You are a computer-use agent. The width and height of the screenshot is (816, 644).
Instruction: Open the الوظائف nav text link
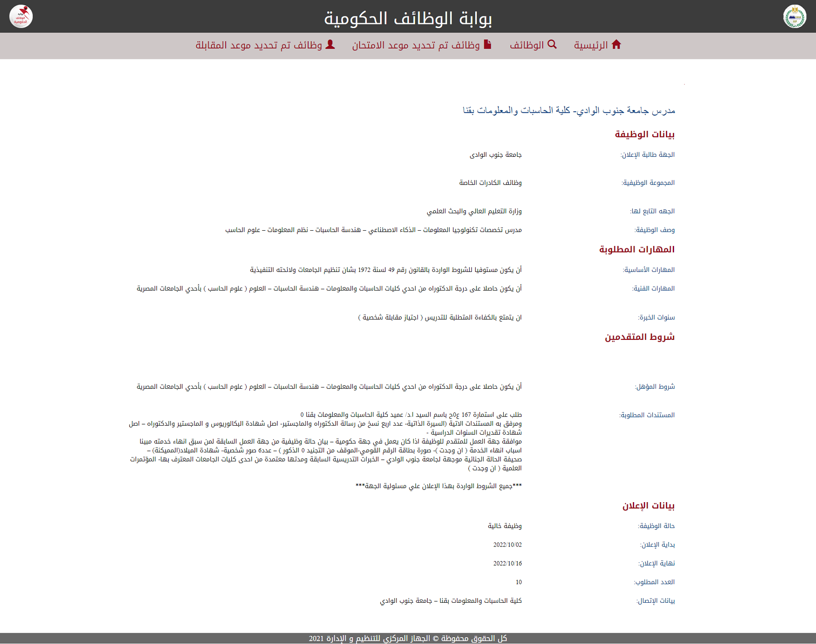coord(526,45)
